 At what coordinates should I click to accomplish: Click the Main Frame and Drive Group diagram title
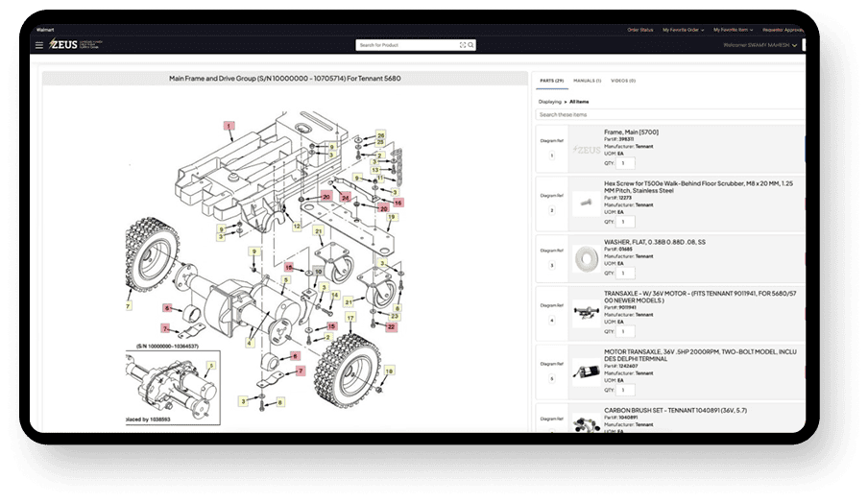click(x=284, y=79)
